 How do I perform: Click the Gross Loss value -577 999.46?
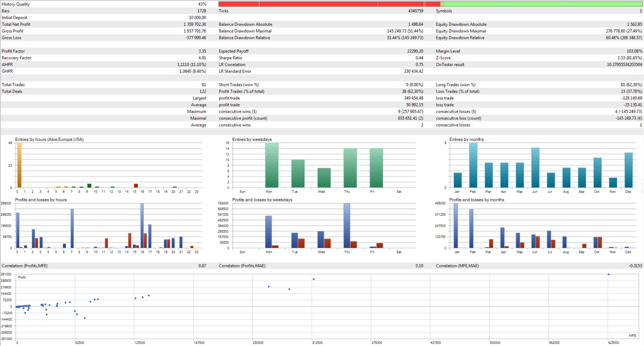(196, 38)
